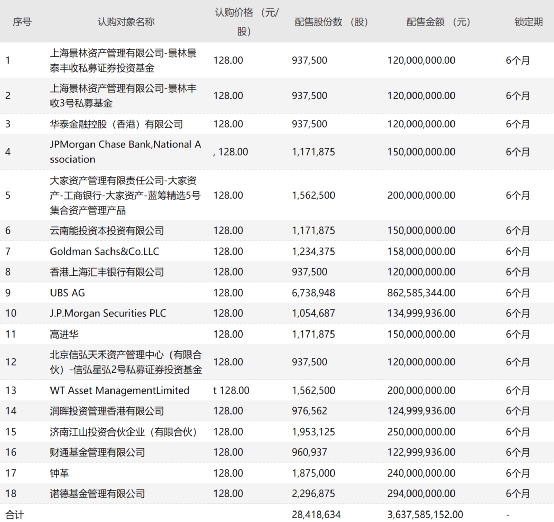
Task: Select JPMorgan Chase Bank, National Association cell
Action: pyautogui.click(x=125, y=152)
